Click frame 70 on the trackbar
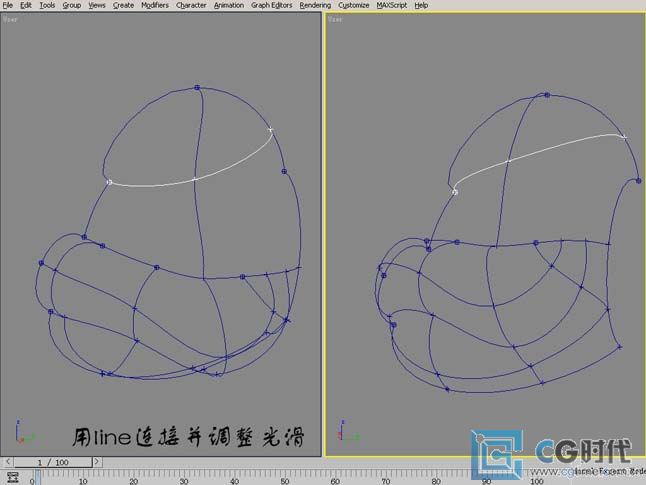The height and width of the screenshot is (485, 646). [386, 480]
